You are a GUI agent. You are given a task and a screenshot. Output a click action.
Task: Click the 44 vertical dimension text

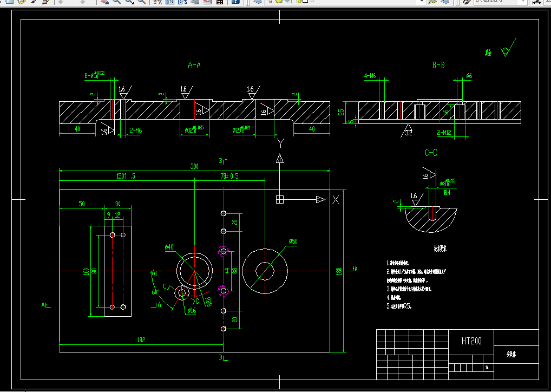coord(227,271)
